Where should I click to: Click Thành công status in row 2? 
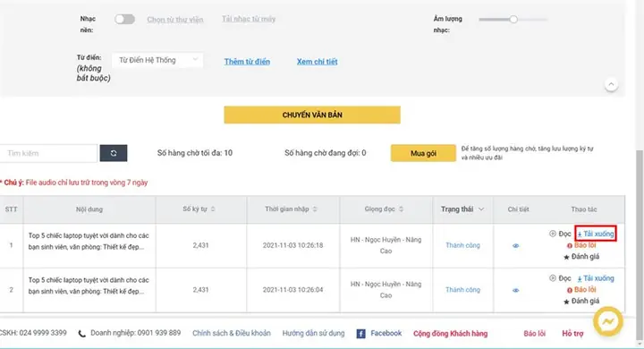(x=462, y=290)
